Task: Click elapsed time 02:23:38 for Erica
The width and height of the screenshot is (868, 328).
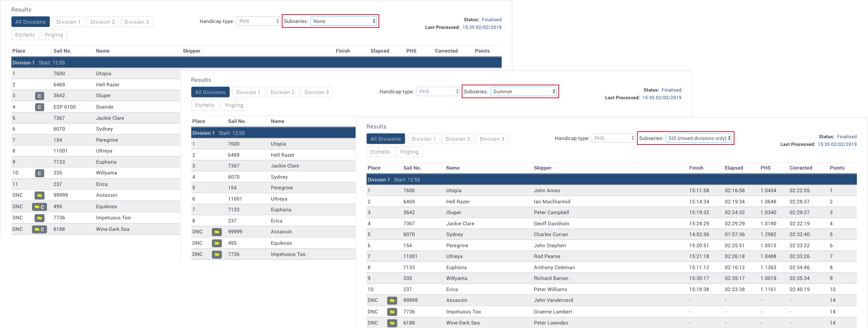Action: coord(735,289)
